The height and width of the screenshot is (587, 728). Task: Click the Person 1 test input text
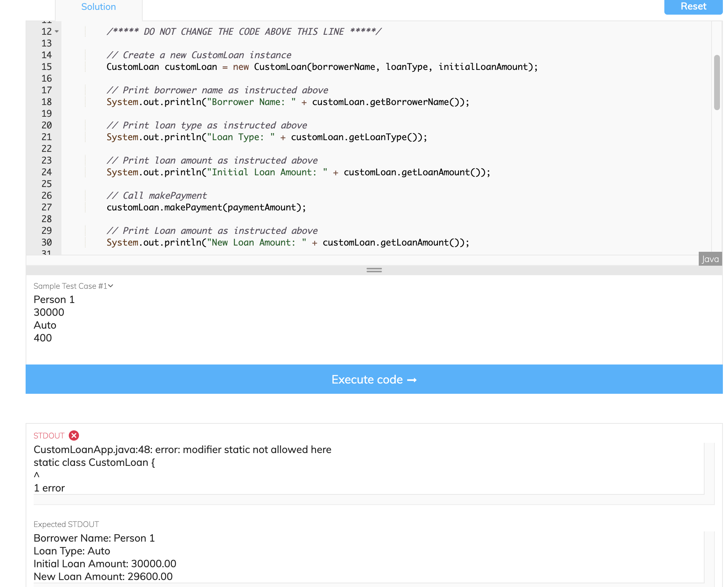54,299
